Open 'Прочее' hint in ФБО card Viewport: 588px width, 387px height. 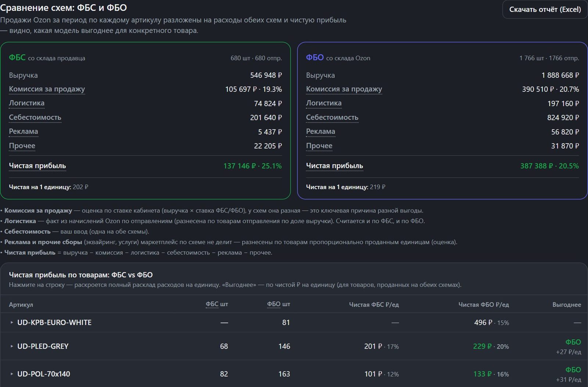click(x=319, y=146)
